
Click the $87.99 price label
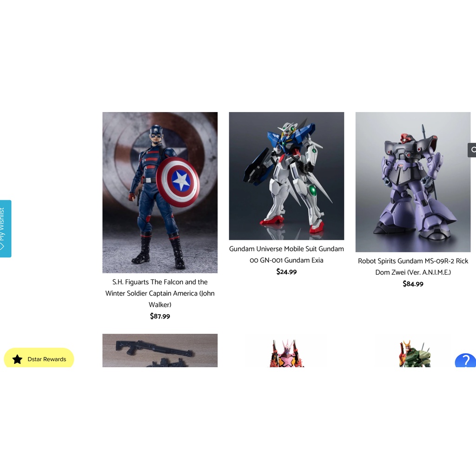[160, 316]
